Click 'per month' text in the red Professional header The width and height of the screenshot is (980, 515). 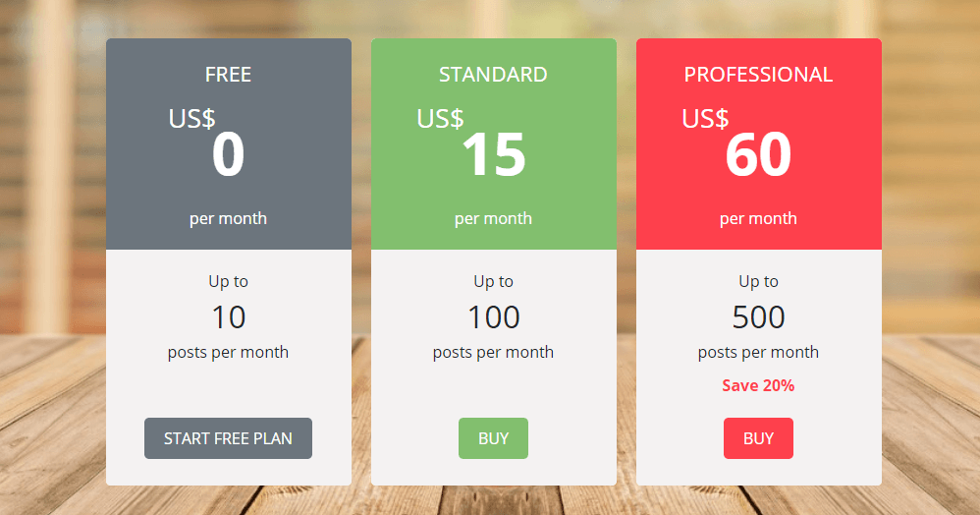pos(758,218)
